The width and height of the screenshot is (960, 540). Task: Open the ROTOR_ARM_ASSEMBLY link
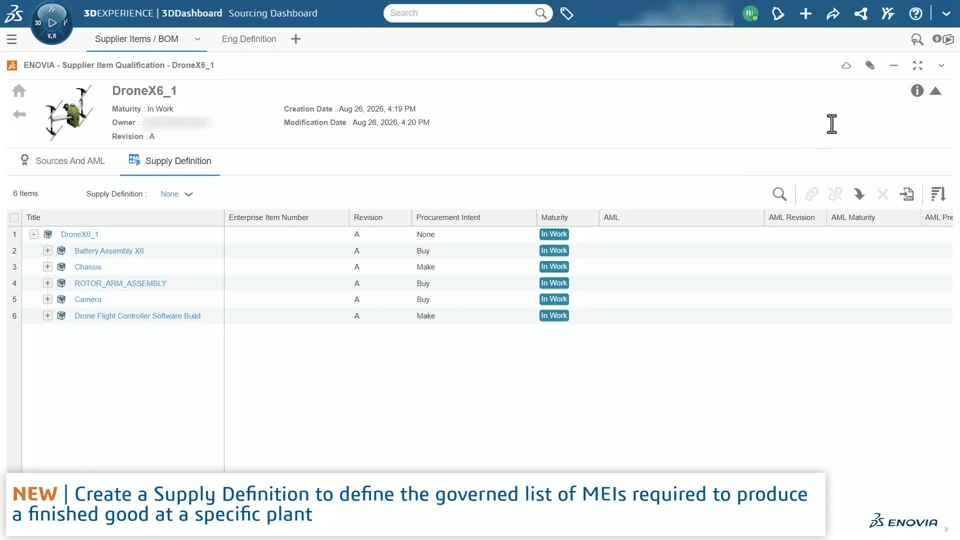(x=120, y=283)
